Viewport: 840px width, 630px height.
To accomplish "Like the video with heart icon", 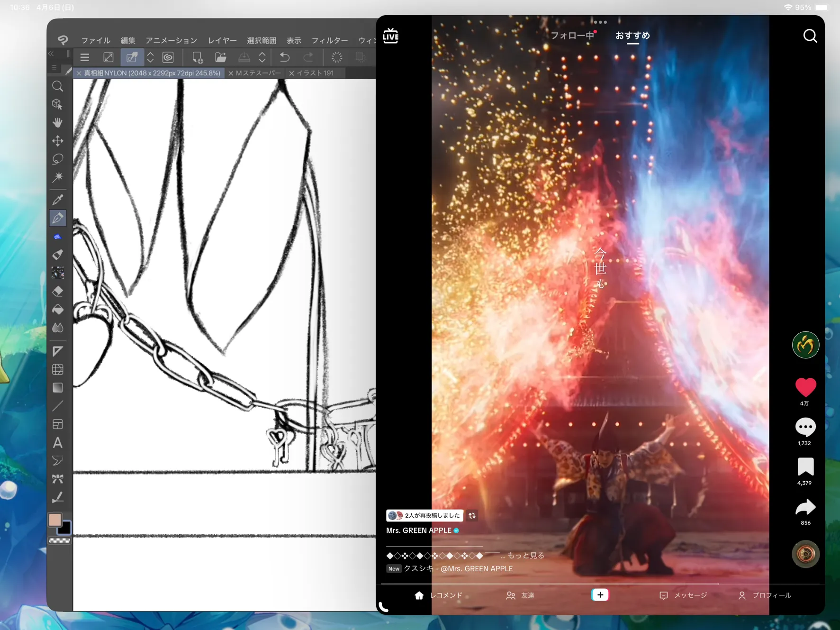I will [805, 387].
